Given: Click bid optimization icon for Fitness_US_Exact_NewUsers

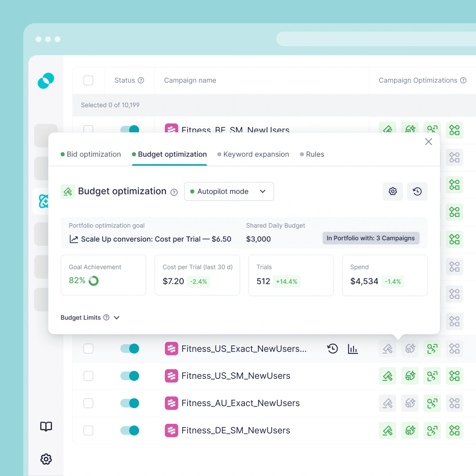Looking at the screenshot, I should coord(388,349).
